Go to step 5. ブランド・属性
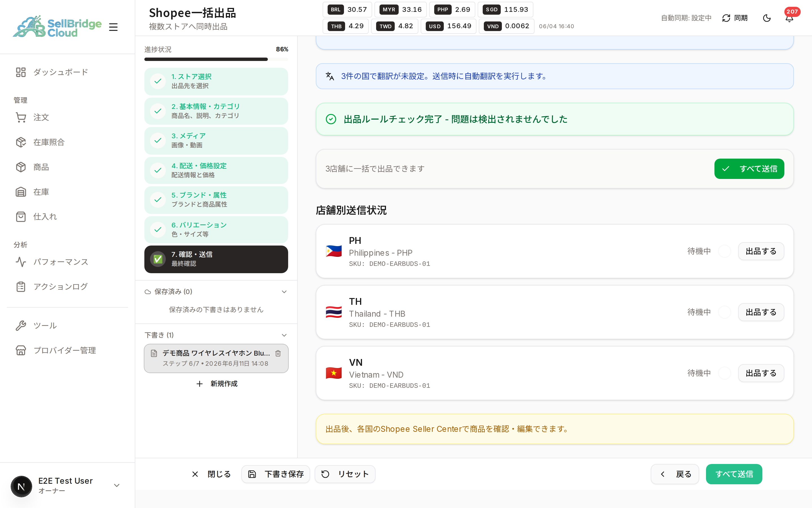 coord(216,200)
